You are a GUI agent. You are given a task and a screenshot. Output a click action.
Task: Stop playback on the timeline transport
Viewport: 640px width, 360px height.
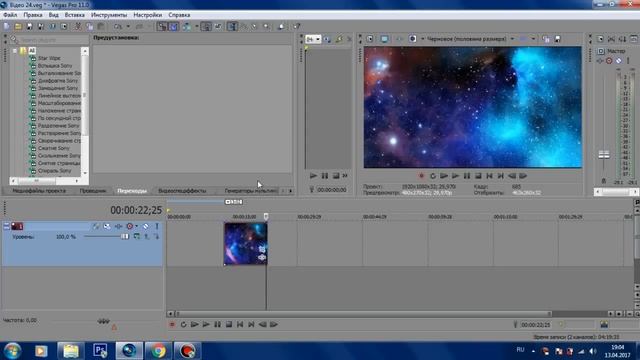(x=229, y=324)
